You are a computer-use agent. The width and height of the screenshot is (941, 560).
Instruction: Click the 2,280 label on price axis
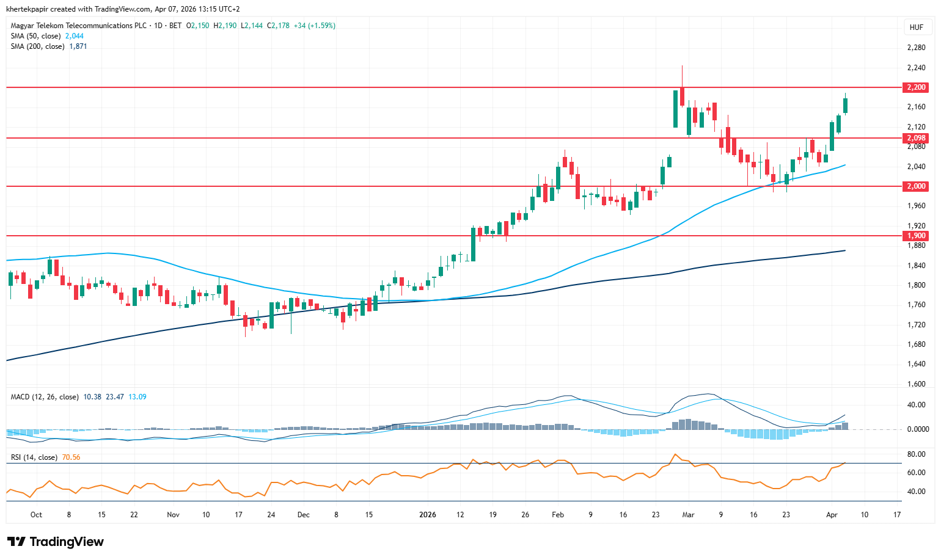pos(916,48)
